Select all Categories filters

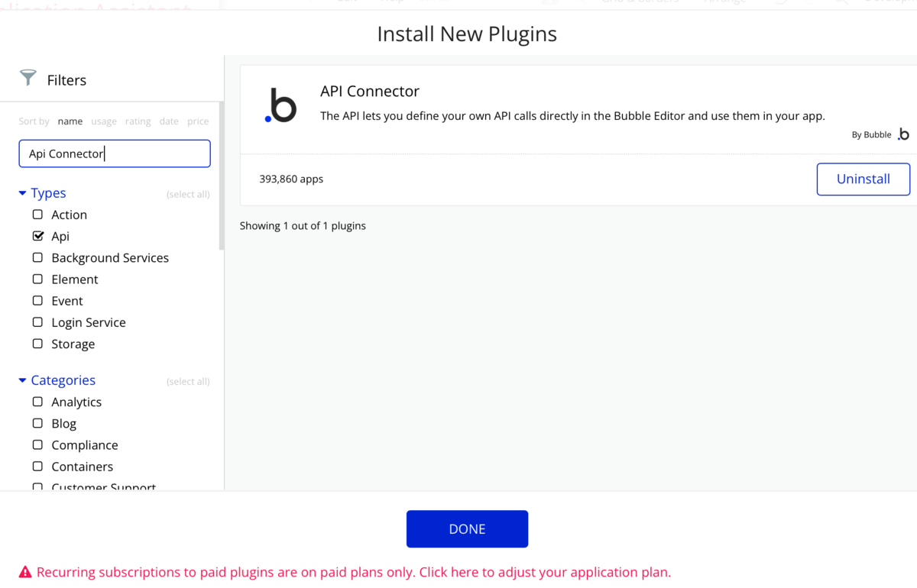pyautogui.click(x=188, y=381)
